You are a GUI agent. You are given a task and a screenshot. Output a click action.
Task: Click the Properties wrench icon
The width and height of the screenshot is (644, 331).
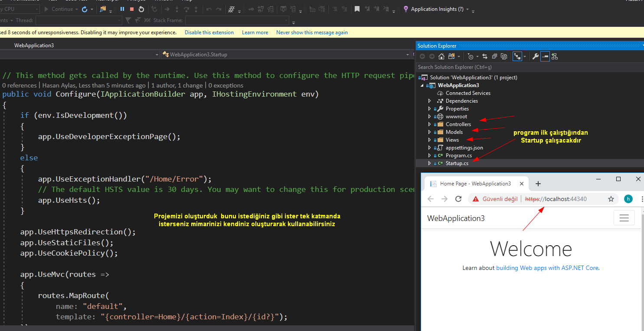[536, 56]
